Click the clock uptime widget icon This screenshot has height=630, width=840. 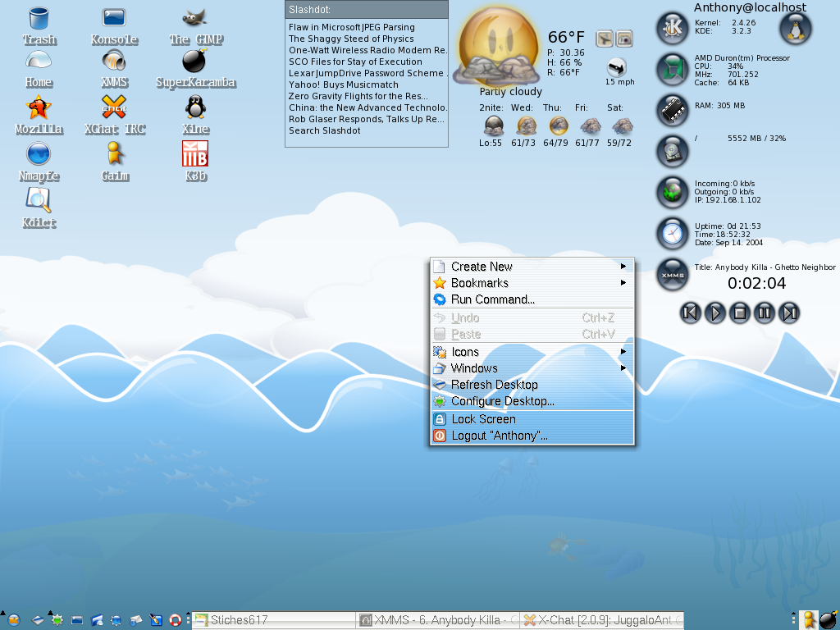(673, 234)
